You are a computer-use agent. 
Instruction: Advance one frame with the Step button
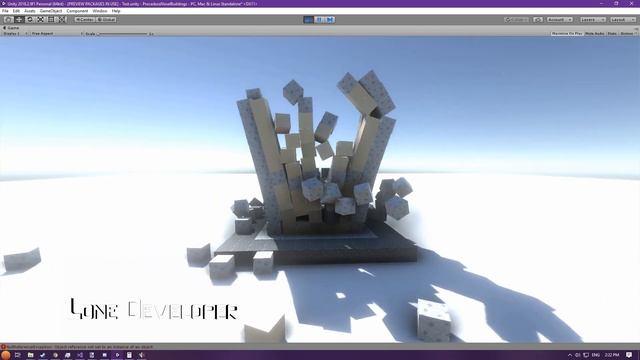[330, 20]
